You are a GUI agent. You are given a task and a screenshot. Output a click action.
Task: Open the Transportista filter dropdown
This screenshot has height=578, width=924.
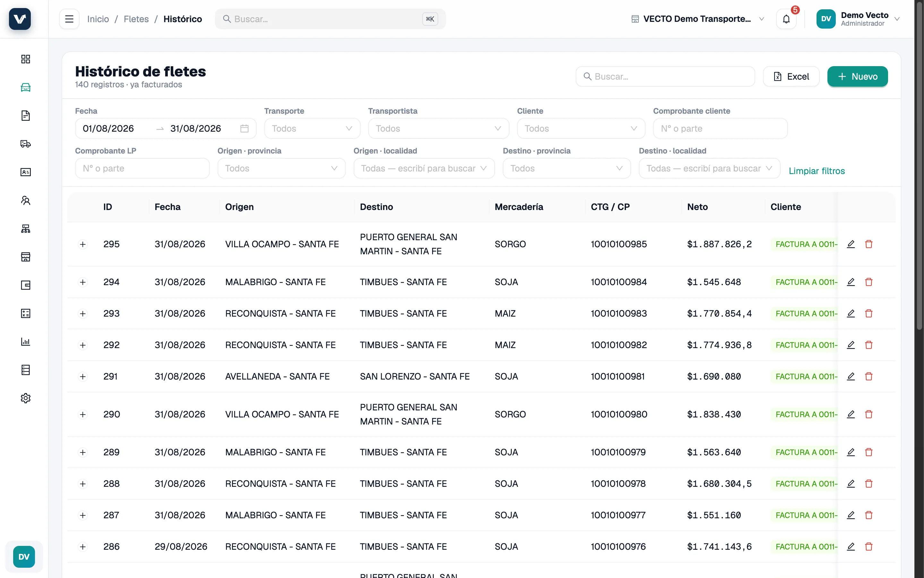tap(438, 128)
